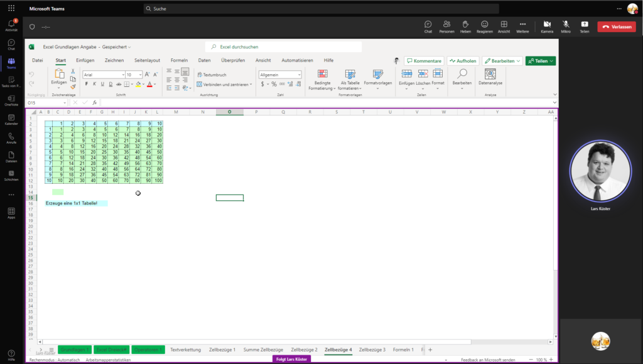Open Bedingte Formatierung dropdown
The width and height of the screenshot is (643, 364).
(322, 80)
